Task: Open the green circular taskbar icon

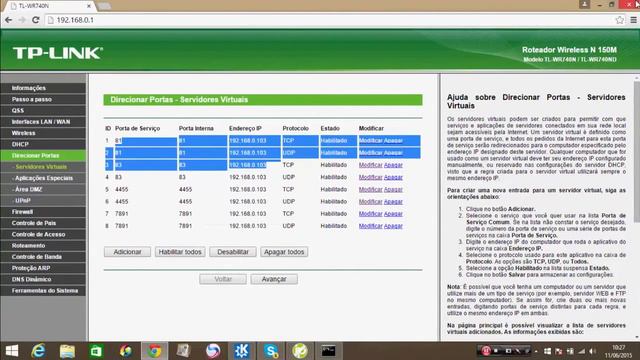Action: (300, 351)
